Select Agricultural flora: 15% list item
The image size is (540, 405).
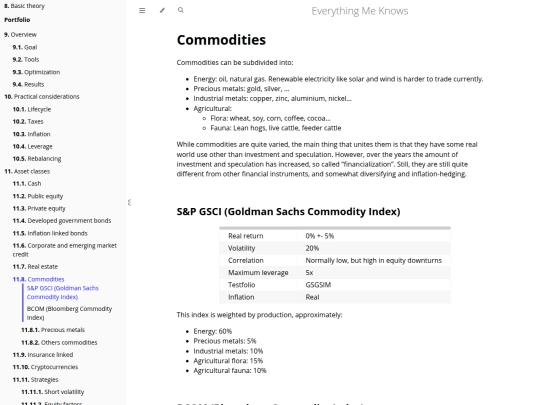click(x=228, y=361)
